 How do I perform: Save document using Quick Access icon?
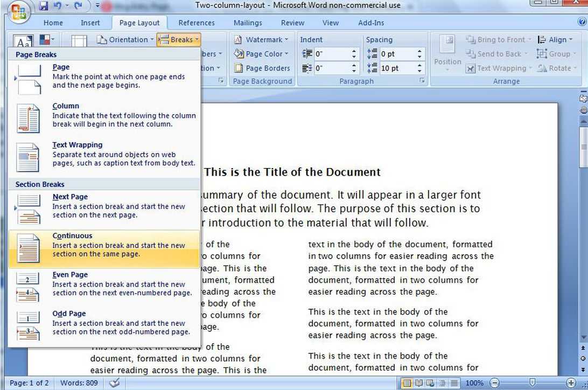pyautogui.click(x=44, y=5)
